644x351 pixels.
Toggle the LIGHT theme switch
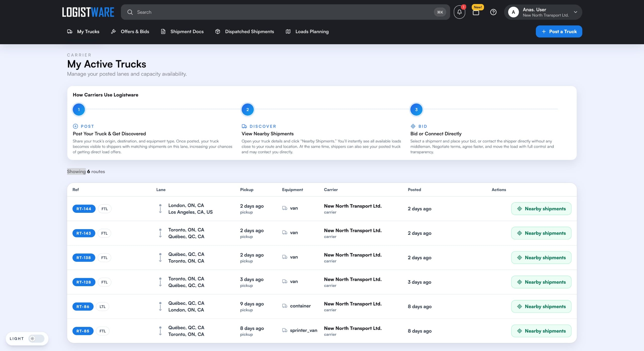click(x=36, y=338)
